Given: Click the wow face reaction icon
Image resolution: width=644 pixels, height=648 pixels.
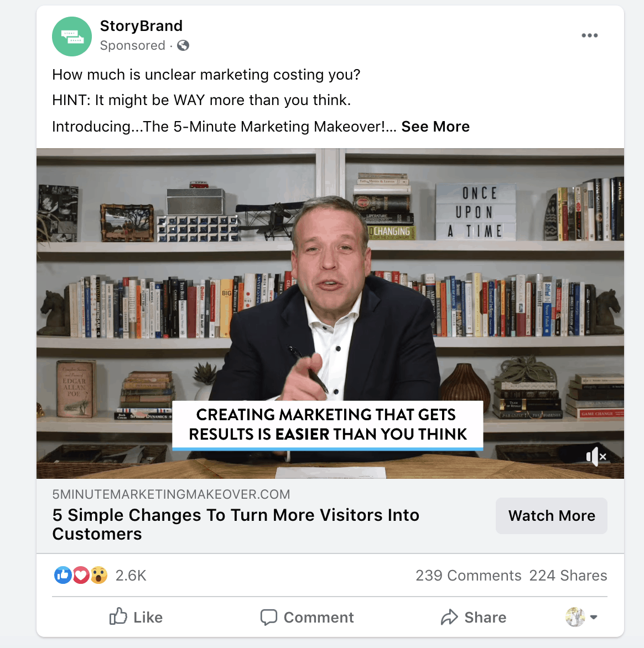Looking at the screenshot, I should [x=99, y=575].
